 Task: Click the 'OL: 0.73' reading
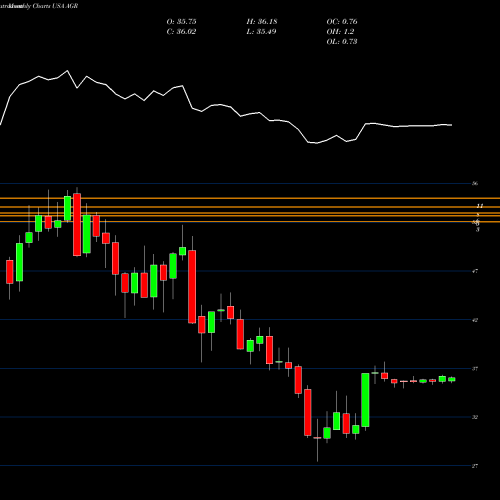point(342,42)
